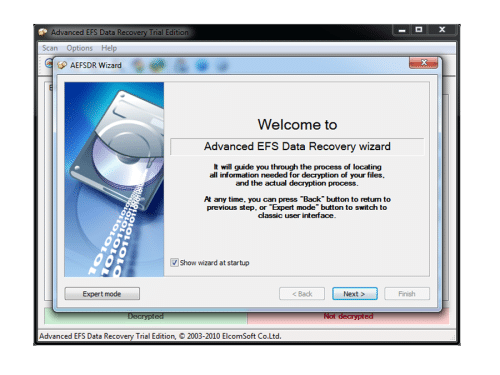Click the Finish button
The width and height of the screenshot is (500, 375).
point(407,294)
